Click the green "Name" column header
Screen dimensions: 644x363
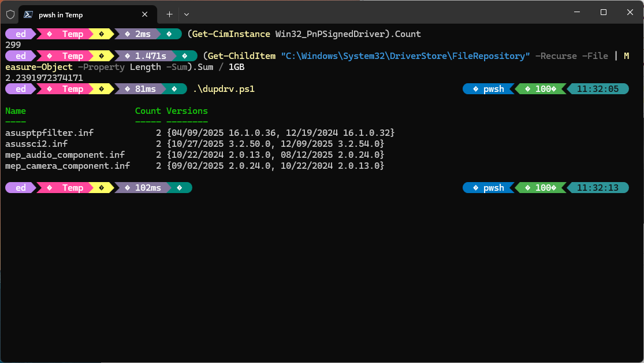coord(16,111)
